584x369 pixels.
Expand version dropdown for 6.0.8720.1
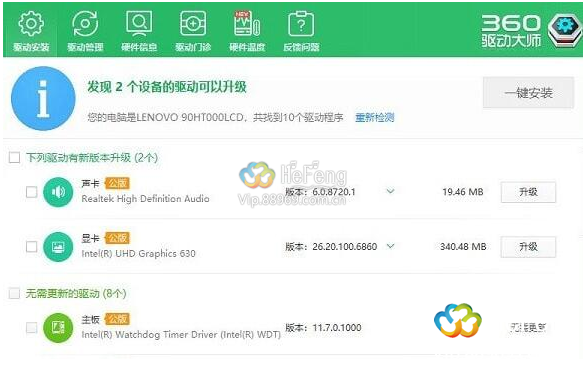tap(390, 191)
